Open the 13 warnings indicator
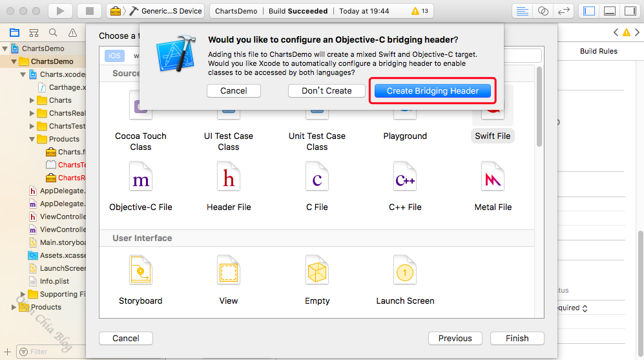 (x=420, y=11)
